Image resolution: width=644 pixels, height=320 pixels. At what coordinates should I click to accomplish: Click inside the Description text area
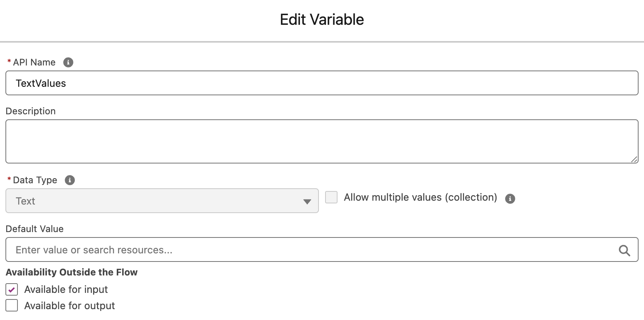[x=272, y=141]
